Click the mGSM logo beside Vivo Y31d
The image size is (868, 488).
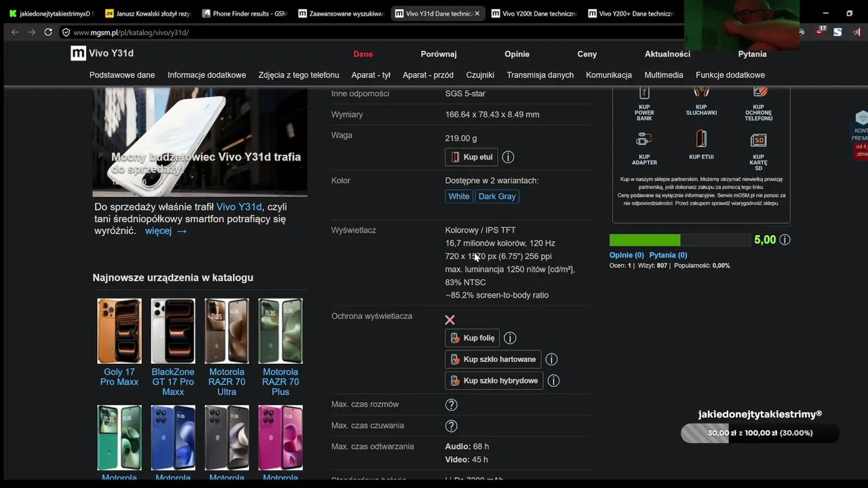78,54
